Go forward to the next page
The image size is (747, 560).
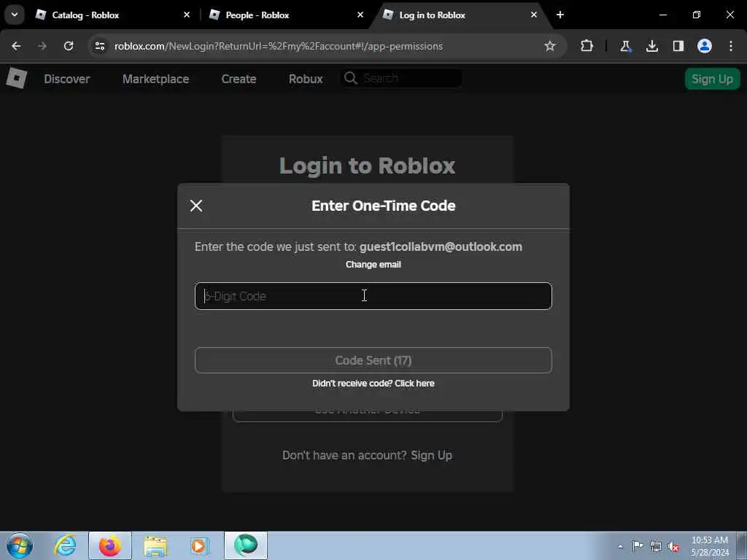(x=42, y=46)
